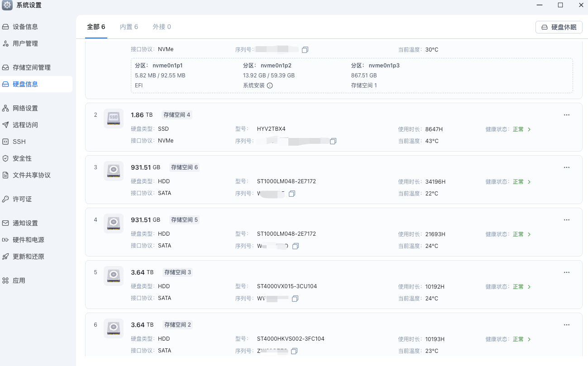Click the 硬盘休眠 button
Screen dimensions: 588x366
(x=559, y=27)
